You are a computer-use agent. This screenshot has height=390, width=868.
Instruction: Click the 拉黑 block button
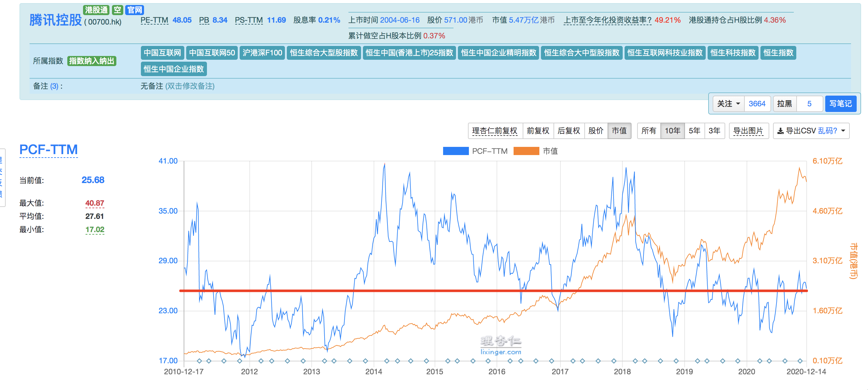[x=784, y=104]
